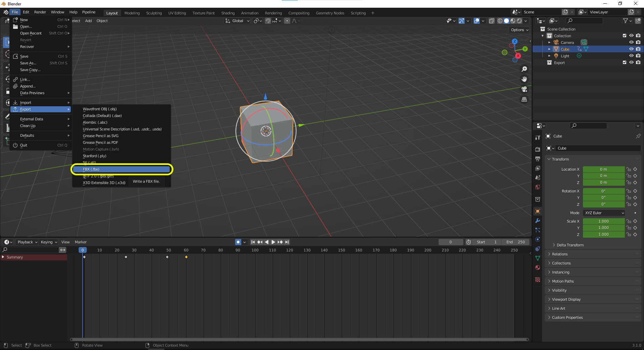Expand the Delta Transform panel

pos(570,245)
